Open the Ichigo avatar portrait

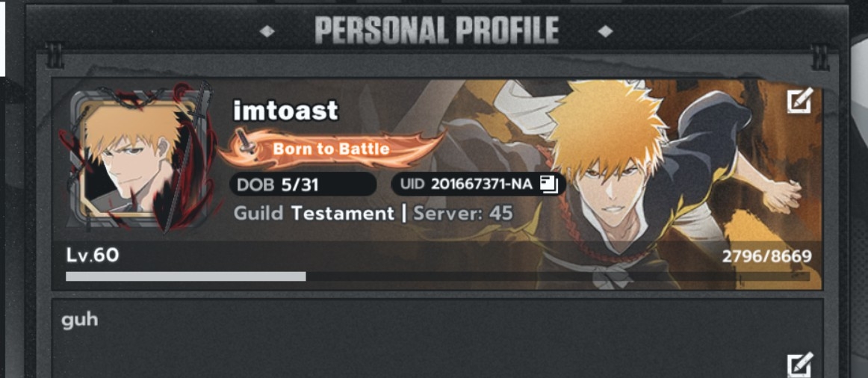point(136,158)
